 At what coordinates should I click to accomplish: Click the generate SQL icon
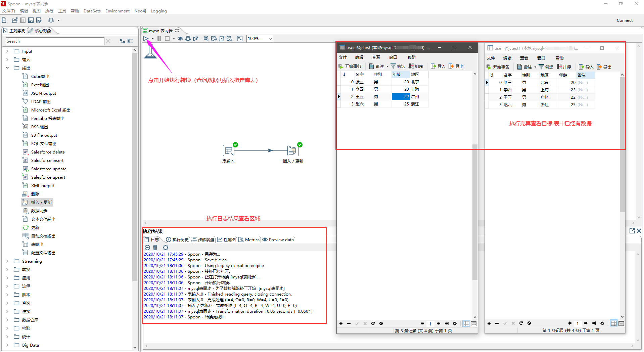click(222, 39)
